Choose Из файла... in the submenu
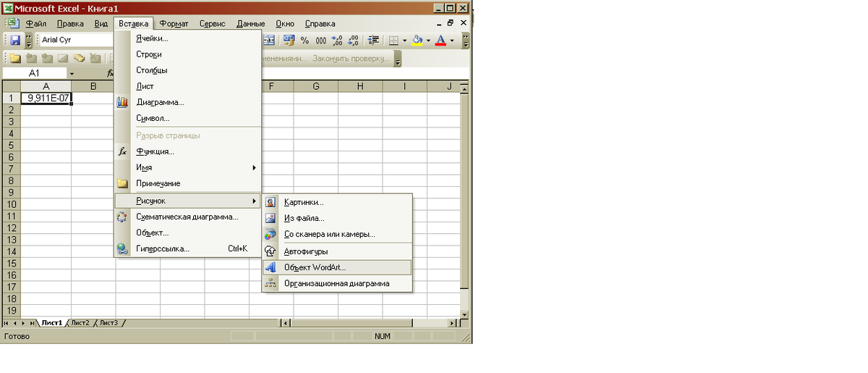 pos(336,218)
